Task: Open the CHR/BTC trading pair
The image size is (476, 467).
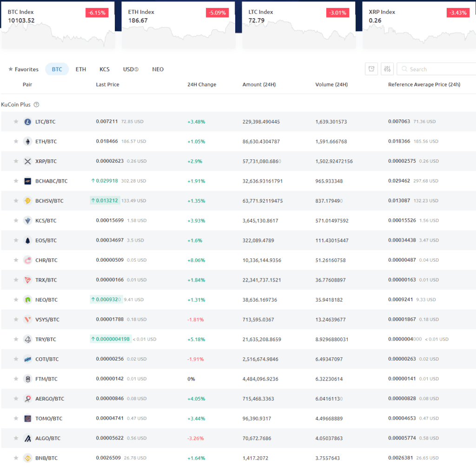Action: pos(46,260)
